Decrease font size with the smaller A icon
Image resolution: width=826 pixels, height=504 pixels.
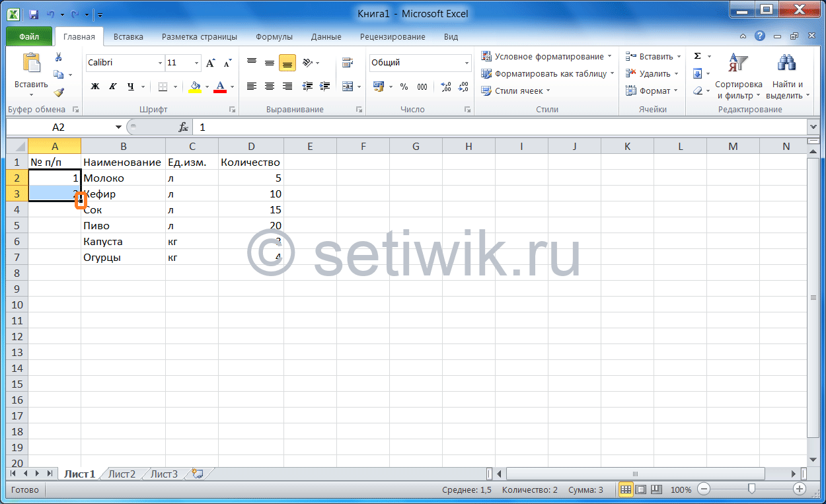(x=228, y=63)
